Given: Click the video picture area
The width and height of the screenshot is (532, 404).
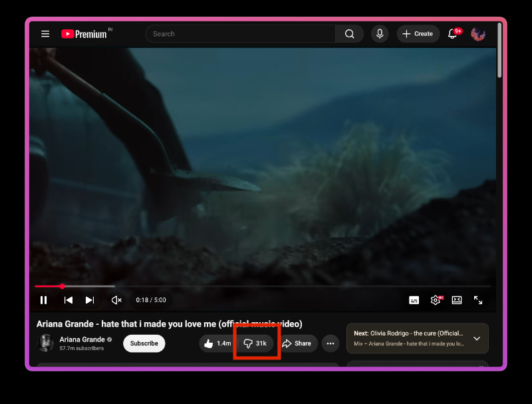Looking at the screenshot, I should [x=263, y=166].
